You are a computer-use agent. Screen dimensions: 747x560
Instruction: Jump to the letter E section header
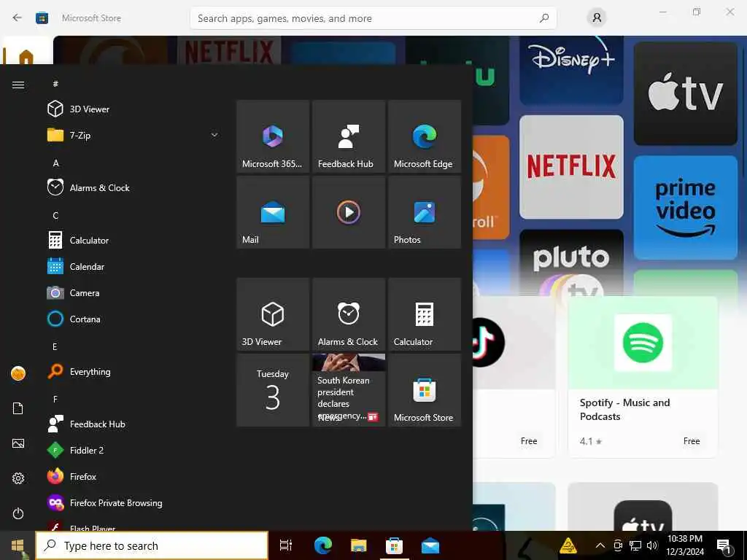pos(55,346)
